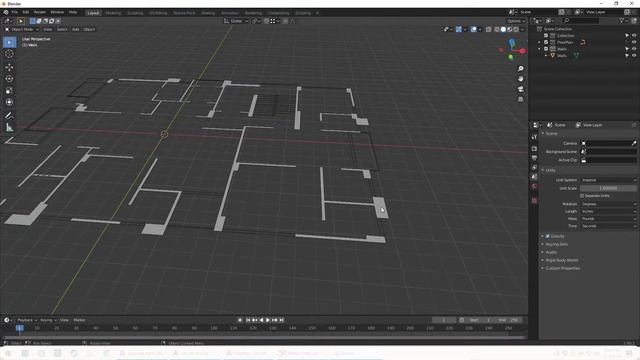Screen dimensions: 640x360
Task: Click the Blender logo menu icon
Action: coord(6,12)
